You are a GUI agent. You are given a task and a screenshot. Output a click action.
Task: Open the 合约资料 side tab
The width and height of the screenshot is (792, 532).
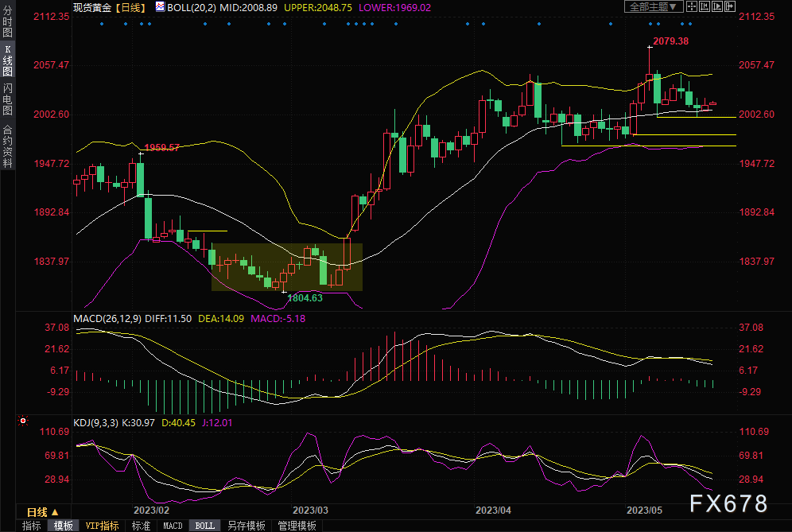click(x=7, y=146)
